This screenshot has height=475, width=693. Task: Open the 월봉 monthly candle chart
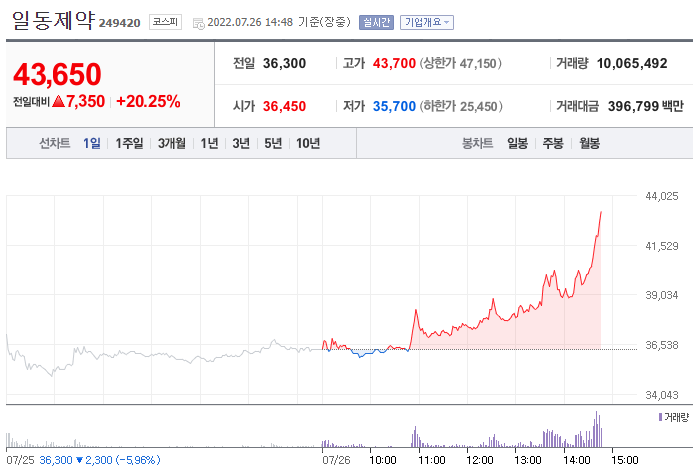tap(590, 143)
